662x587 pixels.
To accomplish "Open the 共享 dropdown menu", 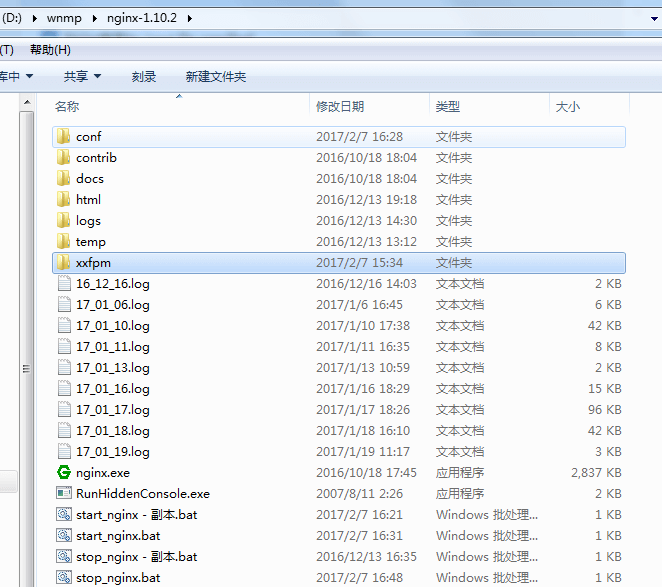I will tap(82, 76).
